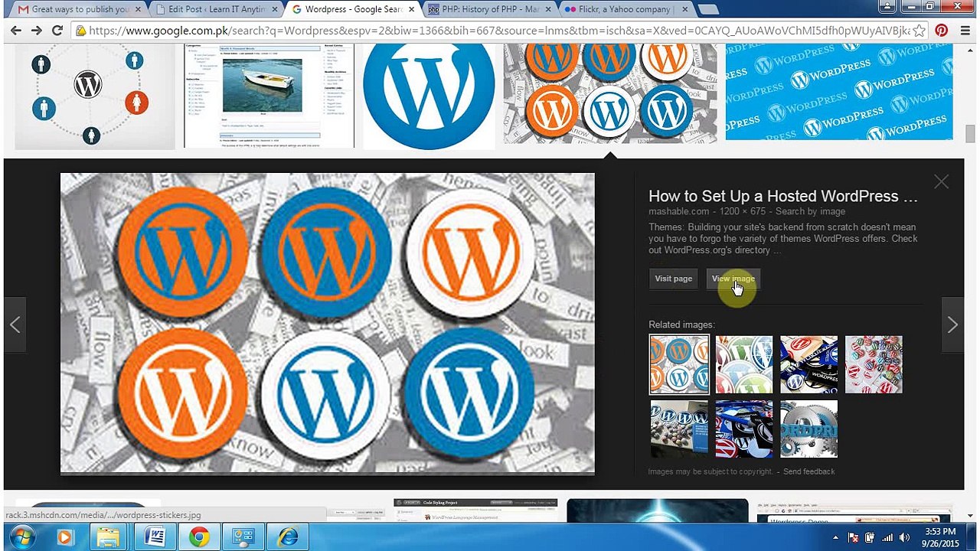Switch to Google Chrome taskbar button

click(x=199, y=537)
